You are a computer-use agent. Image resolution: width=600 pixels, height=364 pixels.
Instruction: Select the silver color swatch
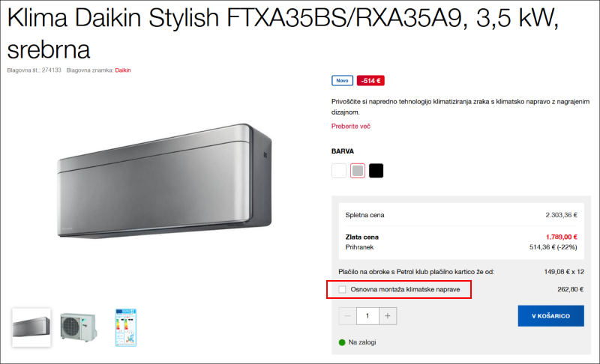[358, 171]
